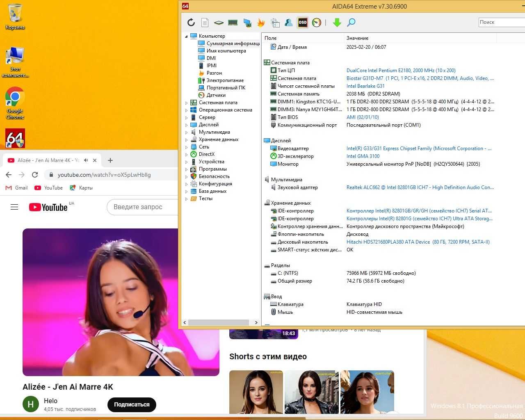Expand the Мультимедиа tree node
Screen dimensions: 525x420
(186, 132)
